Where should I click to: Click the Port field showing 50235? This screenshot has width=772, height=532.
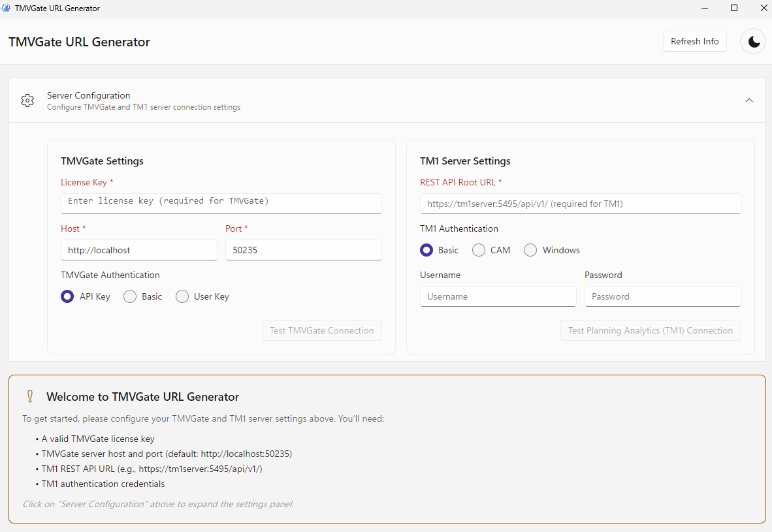[303, 250]
